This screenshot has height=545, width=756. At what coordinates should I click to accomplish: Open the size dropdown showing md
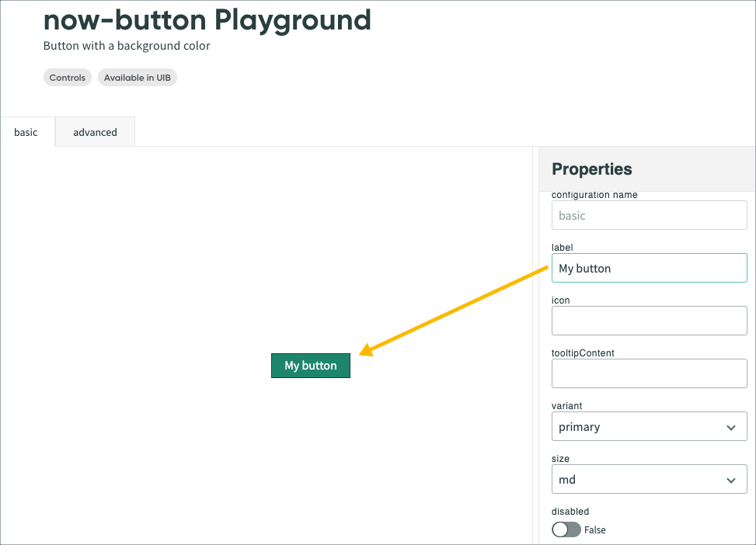click(x=649, y=479)
